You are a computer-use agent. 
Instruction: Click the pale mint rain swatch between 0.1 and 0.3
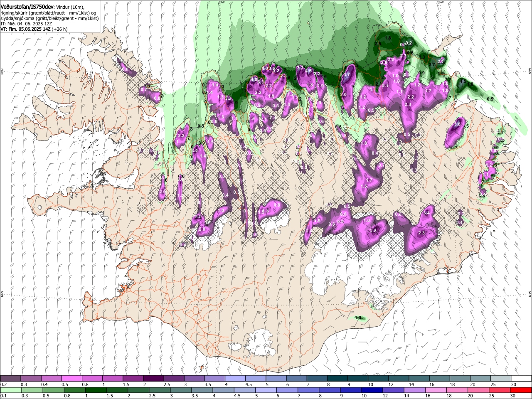[x=10, y=390]
